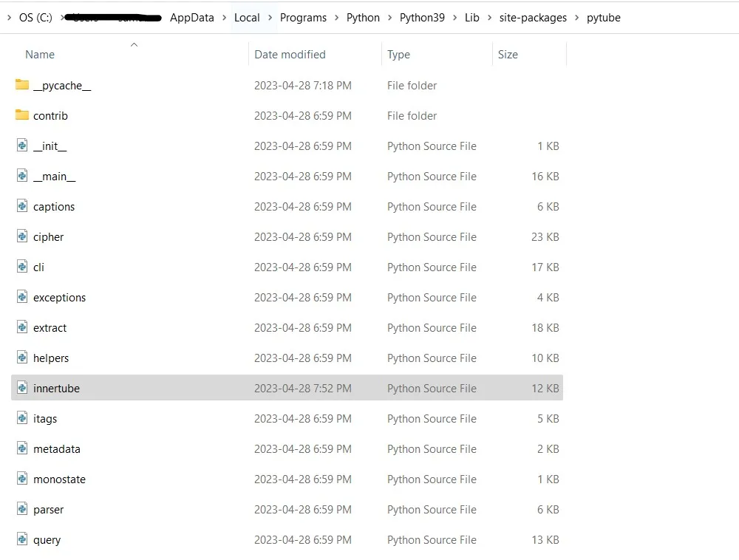Viewport: 739px width, 560px height.
Task: Click innertube's 7:52 PM modified date
Action: (302, 388)
